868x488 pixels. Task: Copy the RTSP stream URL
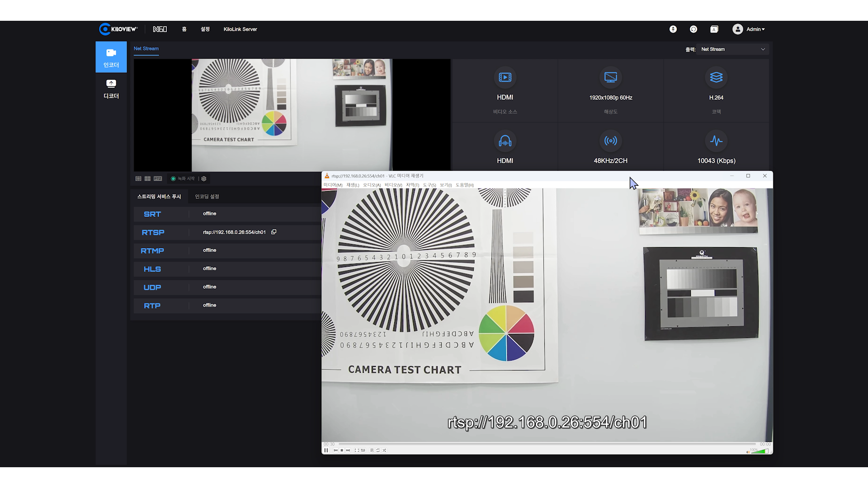274,232
